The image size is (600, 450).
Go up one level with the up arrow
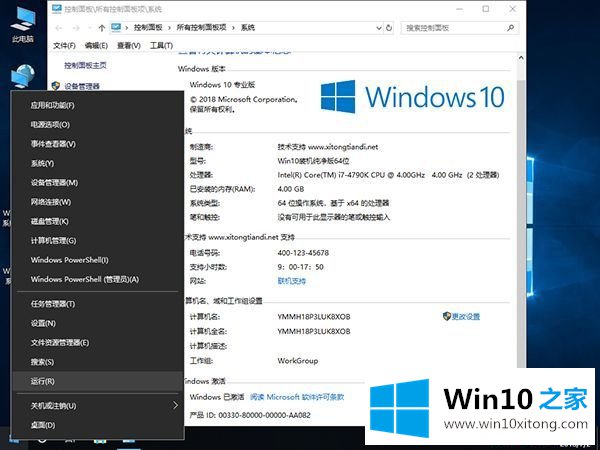(x=102, y=28)
